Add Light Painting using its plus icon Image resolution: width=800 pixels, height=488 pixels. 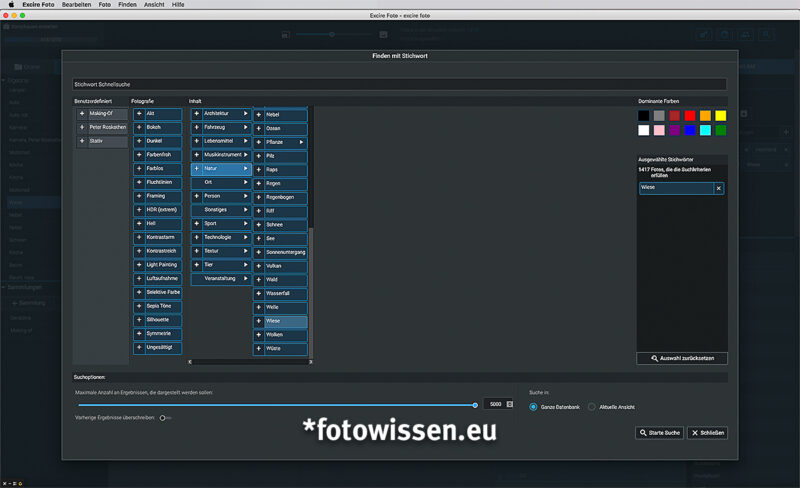coord(139,265)
